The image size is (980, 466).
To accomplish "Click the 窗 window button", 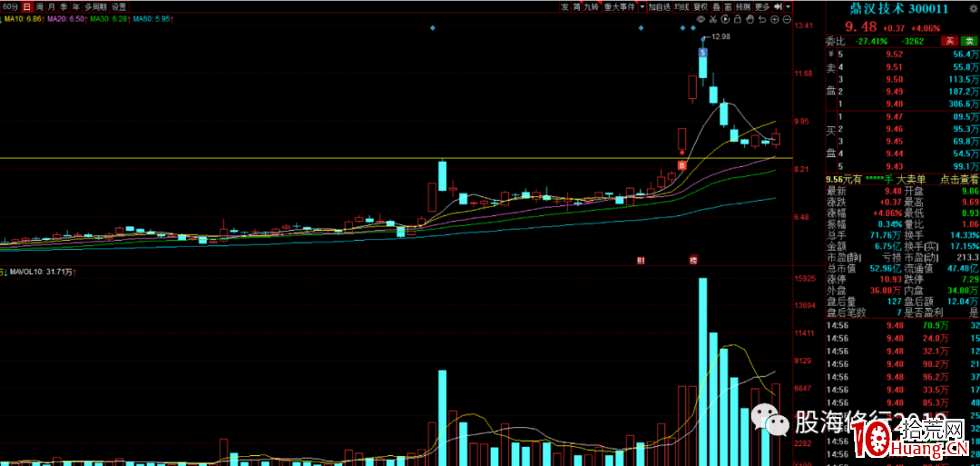I will click(x=728, y=7).
